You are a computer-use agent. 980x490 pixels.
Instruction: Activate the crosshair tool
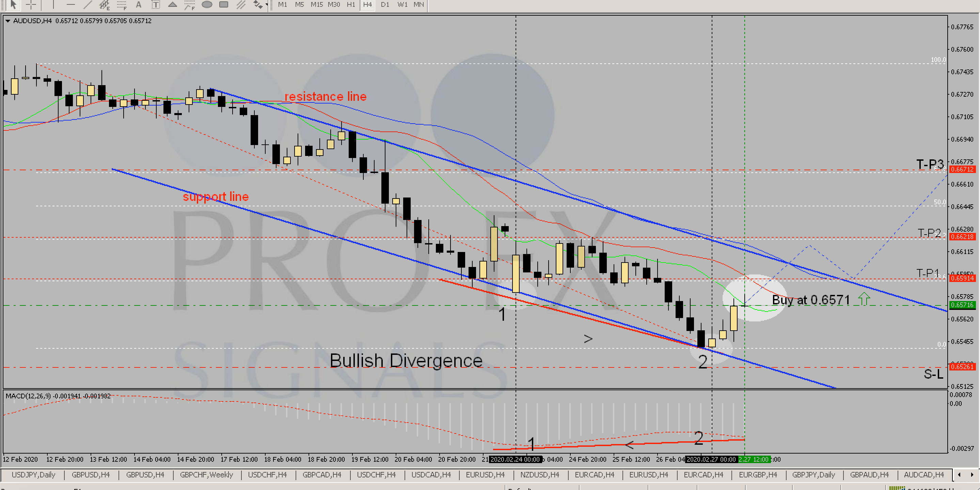pos(31,4)
